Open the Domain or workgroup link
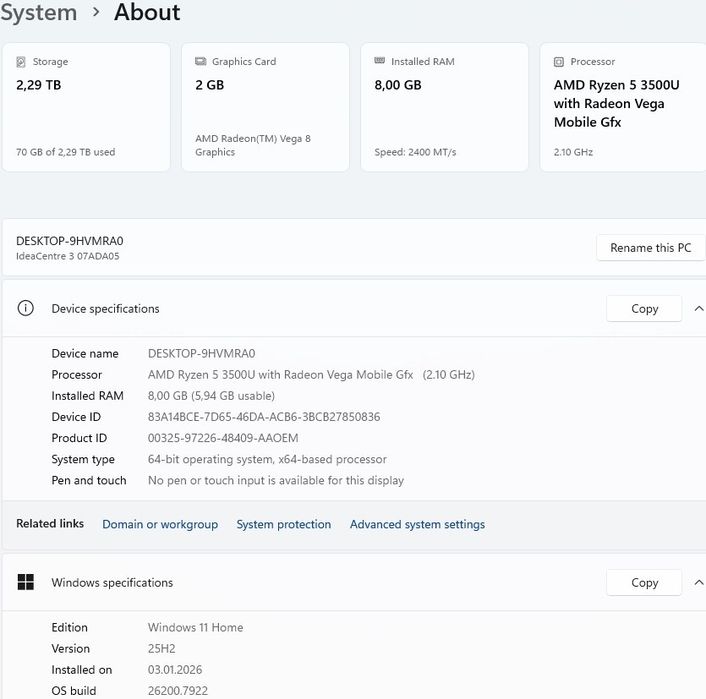Viewport: 706px width, 699px height. (160, 524)
